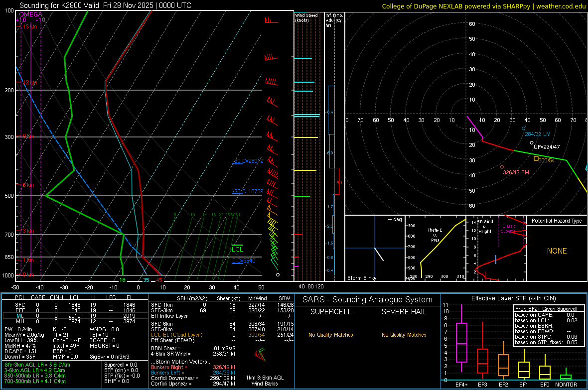Click the red wind barb at 100 mb
Screen dimensions: 588x390
(271, 20)
